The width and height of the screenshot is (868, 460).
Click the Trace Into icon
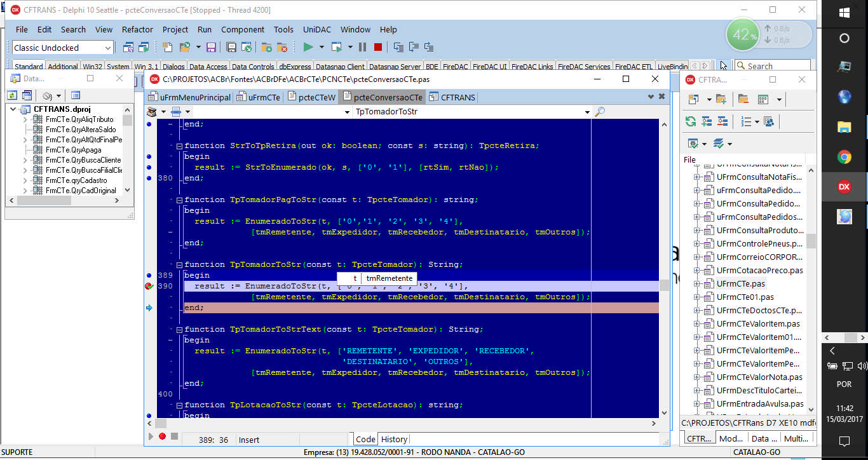click(398, 47)
